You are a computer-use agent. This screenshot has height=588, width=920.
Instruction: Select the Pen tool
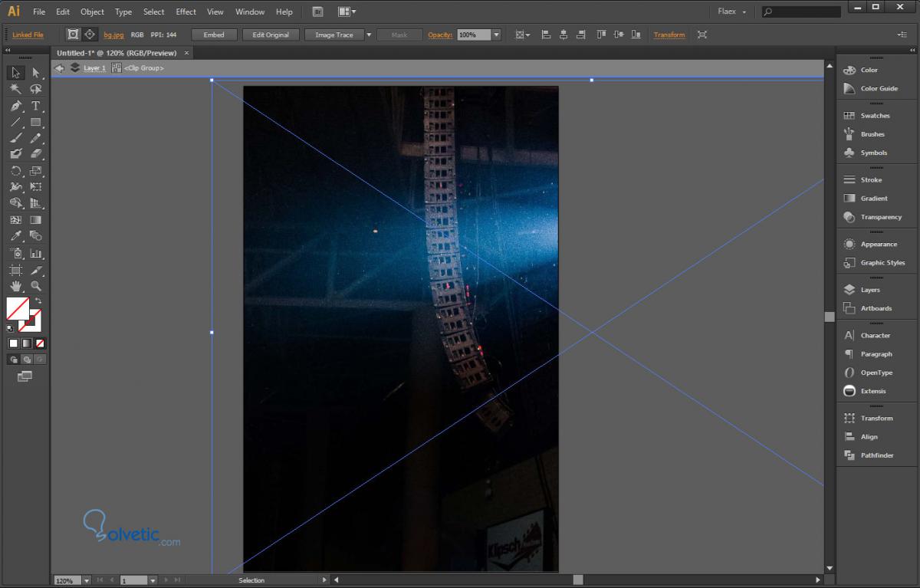click(15, 106)
